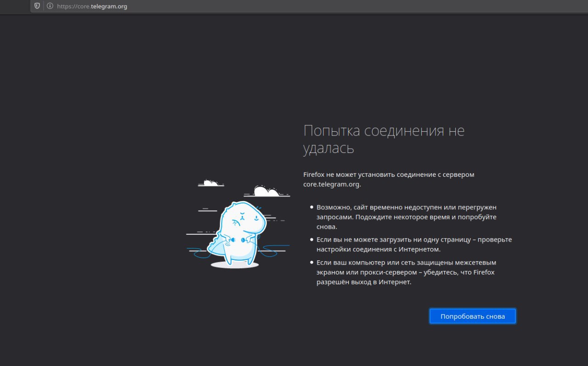The height and width of the screenshot is (366, 588).
Task: Click the sad dinosaur's face in the illustration
Action: [243, 220]
